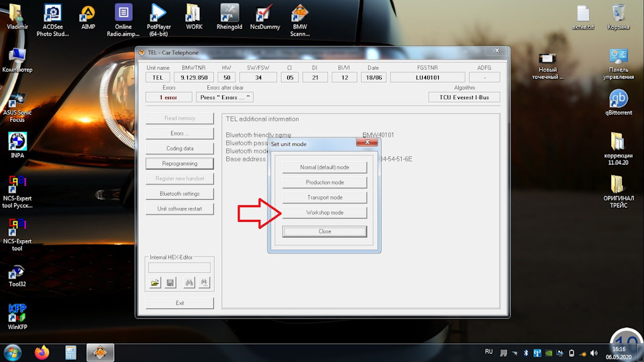Open the WinKFP desktop icon
Screen dimensions: 644x362
[x=17, y=317]
